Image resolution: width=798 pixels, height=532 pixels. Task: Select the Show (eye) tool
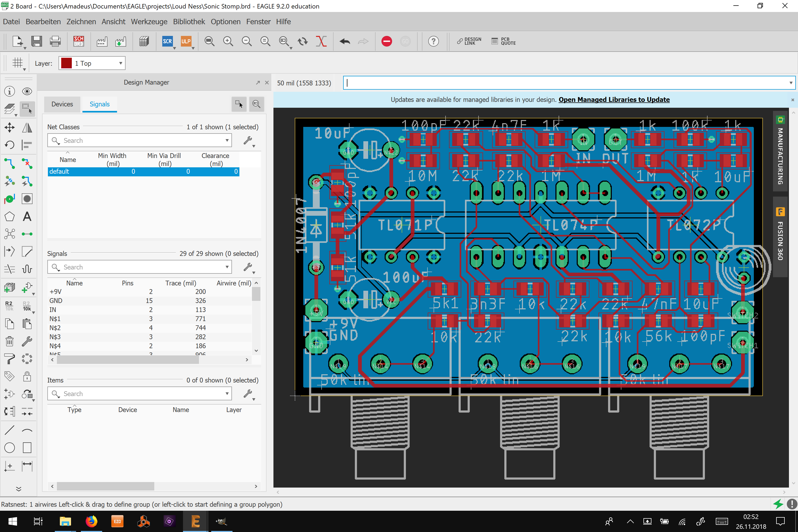coord(27,91)
